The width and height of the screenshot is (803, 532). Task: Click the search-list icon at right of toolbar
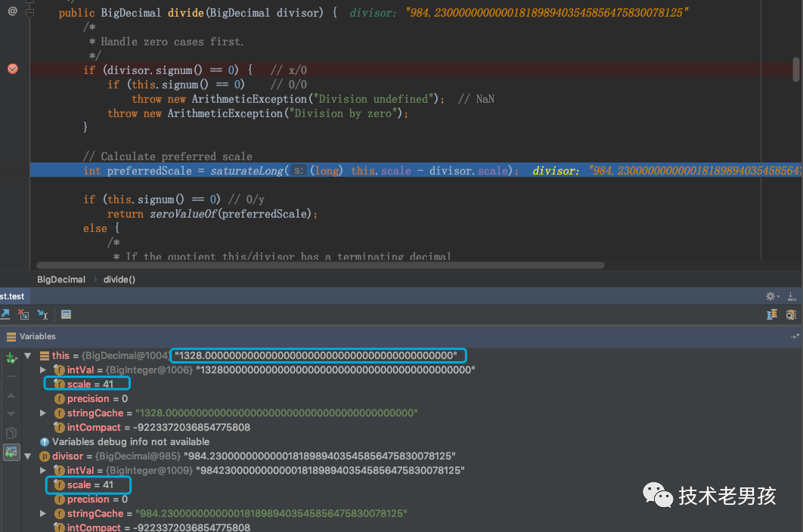[791, 314]
